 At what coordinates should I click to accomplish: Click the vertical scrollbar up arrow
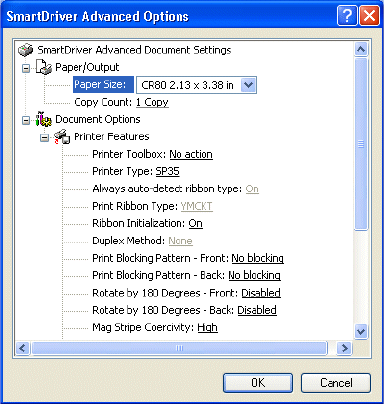coord(361,49)
